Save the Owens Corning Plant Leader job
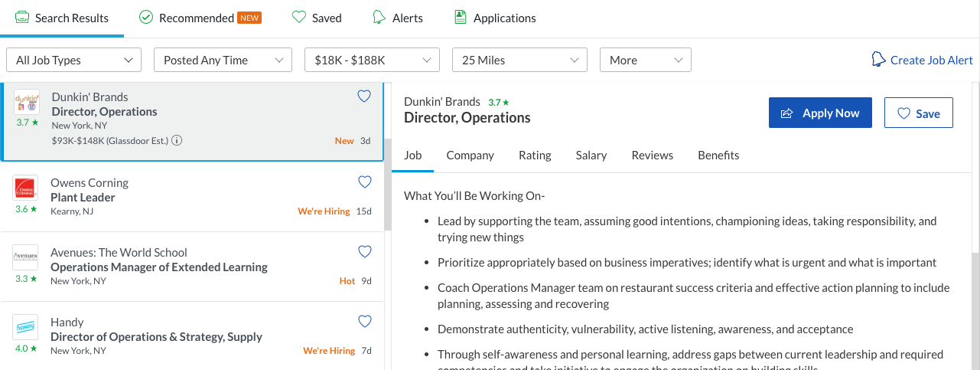This screenshot has width=980, height=370. pyautogui.click(x=365, y=182)
